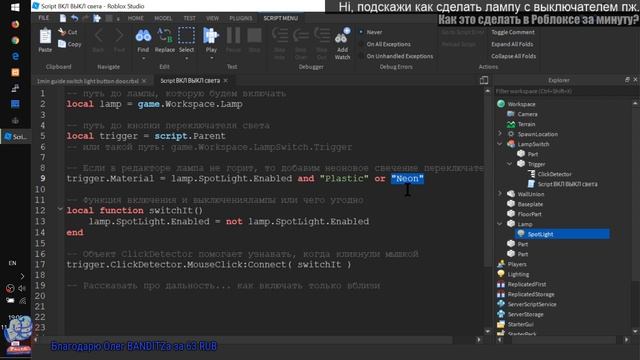
Task: Click the Navigate Forward arrow
Action: pos(119,36)
